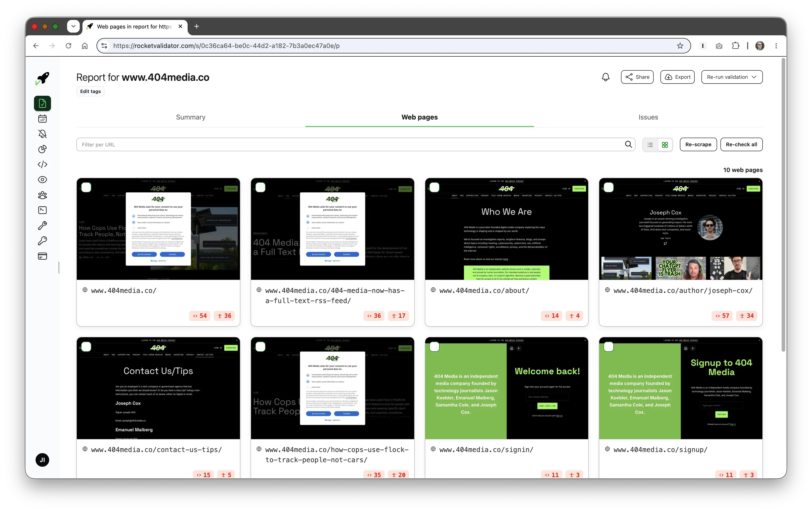This screenshot has width=812, height=512.
Task: Open the author/joseph-cox/ page link
Action: (683, 290)
